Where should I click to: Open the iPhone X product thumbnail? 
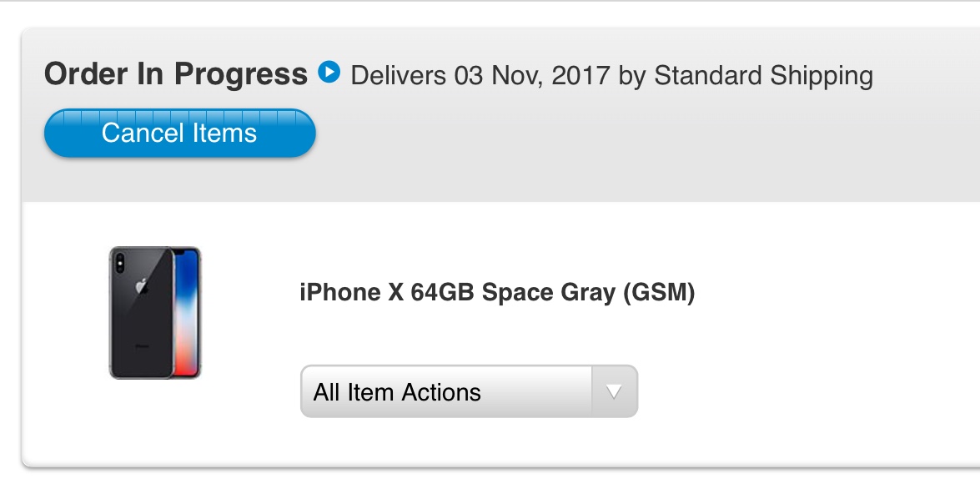[155, 313]
